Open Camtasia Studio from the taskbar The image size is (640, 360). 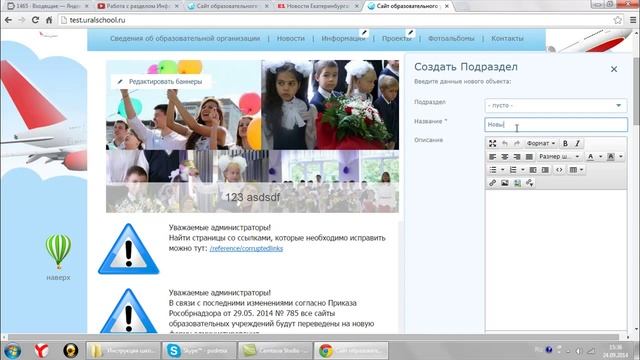point(275,350)
